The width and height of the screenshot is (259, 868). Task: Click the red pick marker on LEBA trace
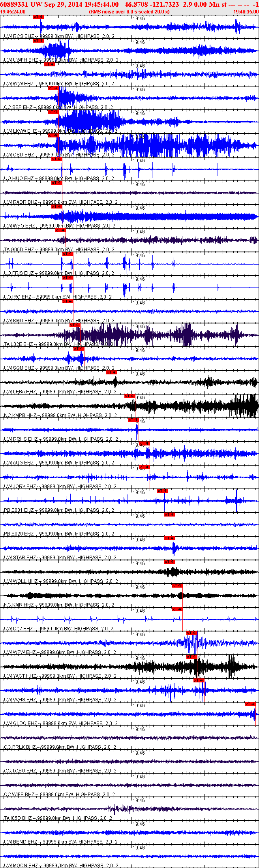click(111, 372)
